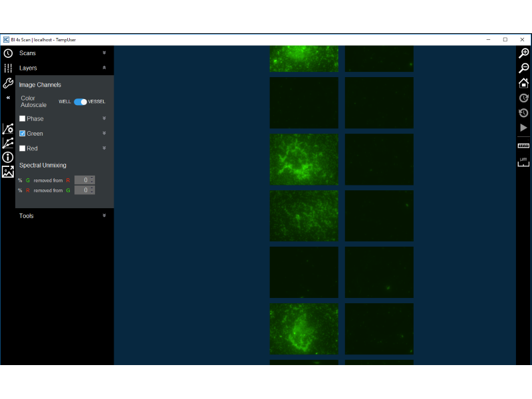
Task: Click the Scans clock icon
Action: point(8,53)
